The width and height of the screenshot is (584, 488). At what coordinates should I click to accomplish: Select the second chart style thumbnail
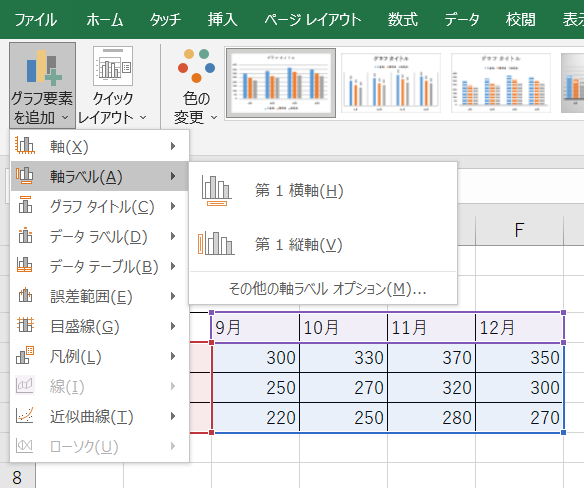[391, 83]
